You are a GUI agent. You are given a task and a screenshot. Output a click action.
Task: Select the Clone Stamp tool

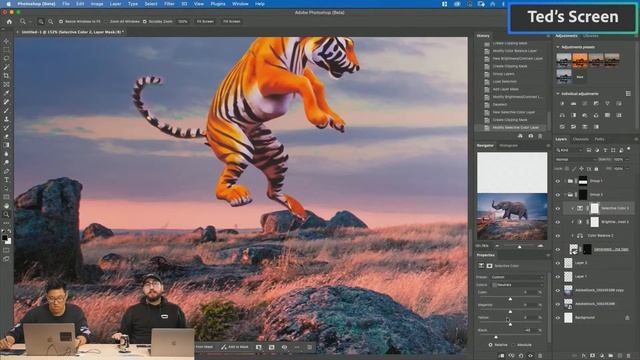pos(6,119)
